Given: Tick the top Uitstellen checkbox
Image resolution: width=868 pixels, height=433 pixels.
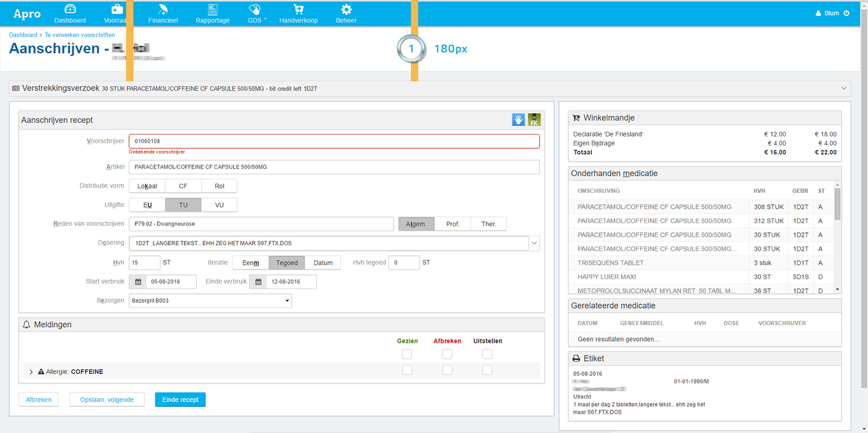Looking at the screenshot, I should click(487, 354).
